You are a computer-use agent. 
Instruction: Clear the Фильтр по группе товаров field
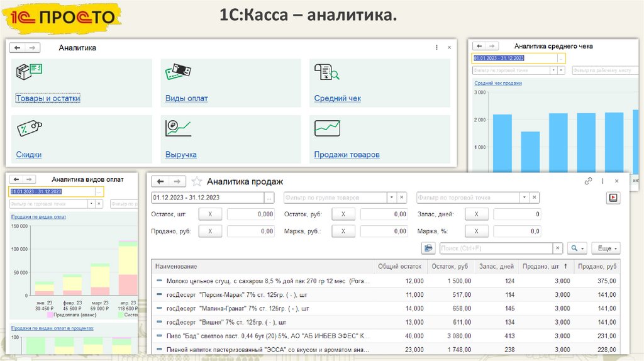point(402,197)
